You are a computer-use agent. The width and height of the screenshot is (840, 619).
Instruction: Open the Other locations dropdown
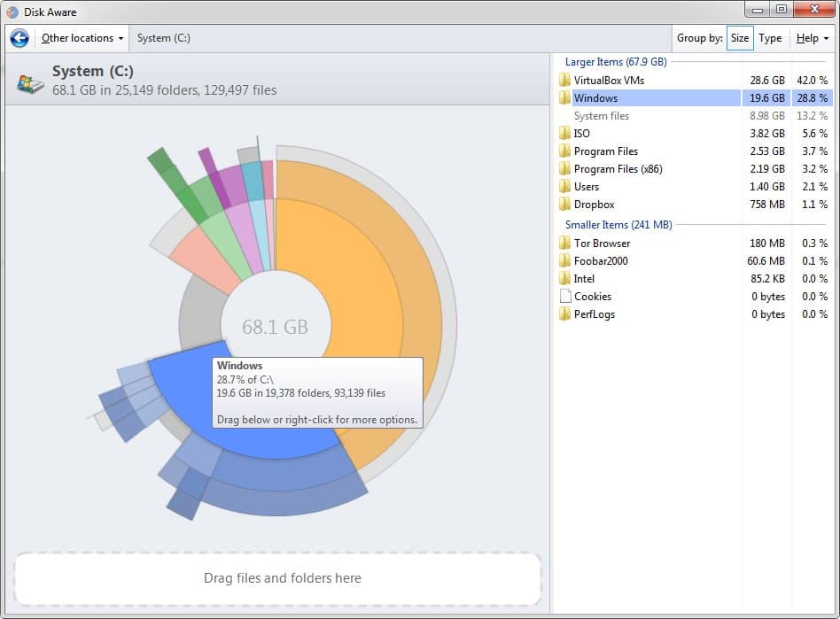[x=82, y=38]
